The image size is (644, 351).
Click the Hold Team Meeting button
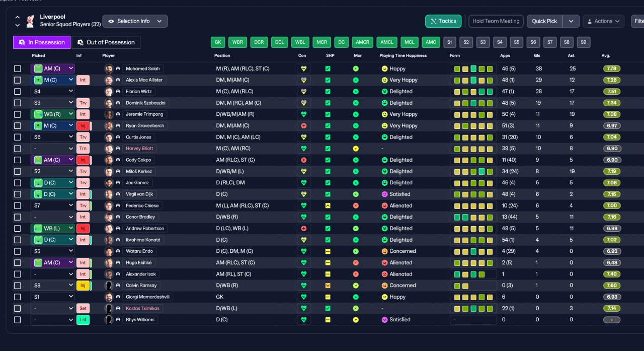(496, 21)
